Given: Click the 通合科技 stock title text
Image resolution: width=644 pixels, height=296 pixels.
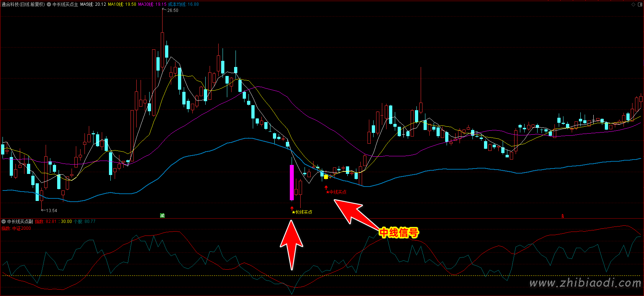Looking at the screenshot, I should coord(23,5).
